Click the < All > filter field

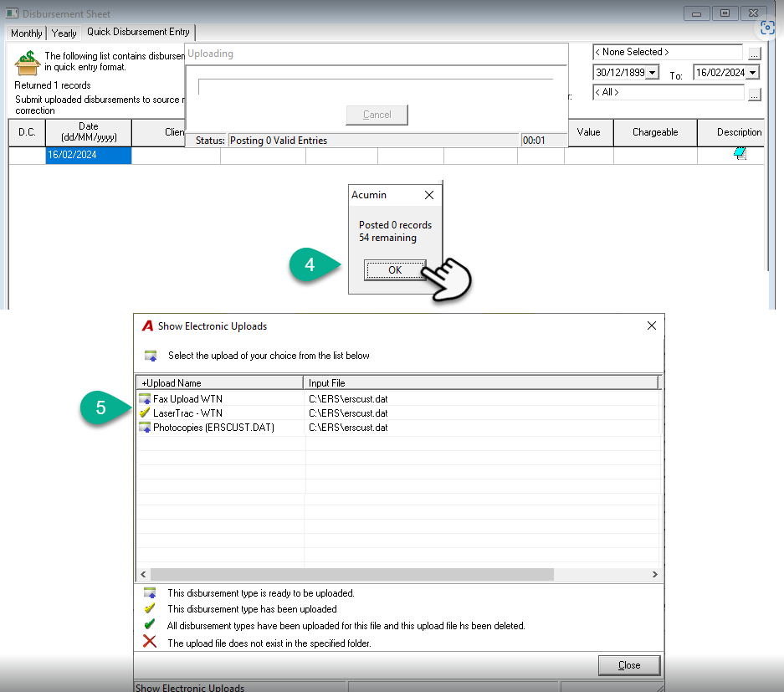pos(668,92)
